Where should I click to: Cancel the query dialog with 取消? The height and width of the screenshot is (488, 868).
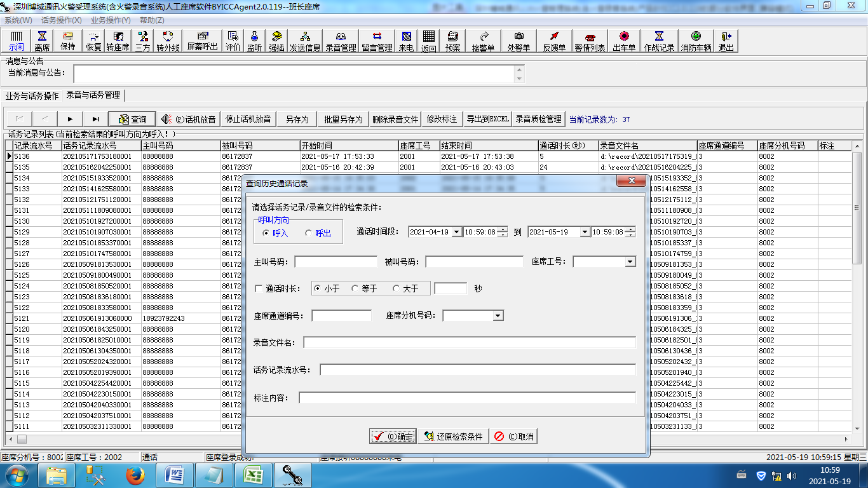point(513,437)
